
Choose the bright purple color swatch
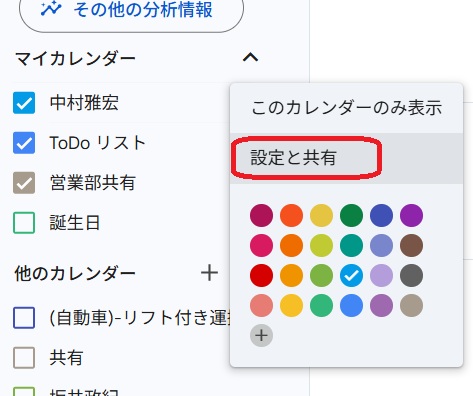tap(411, 215)
